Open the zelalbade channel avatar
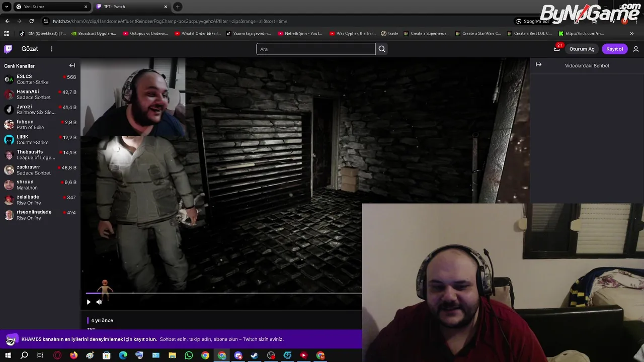The width and height of the screenshot is (644, 362). (x=9, y=200)
